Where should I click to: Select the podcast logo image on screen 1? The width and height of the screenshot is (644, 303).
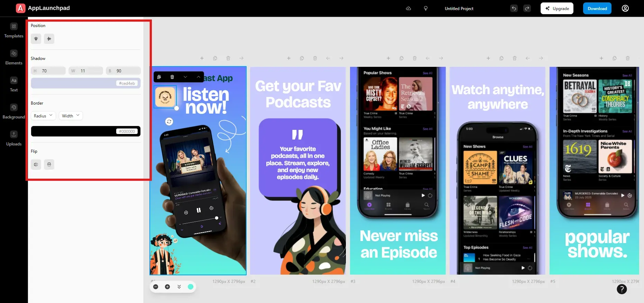point(165,97)
